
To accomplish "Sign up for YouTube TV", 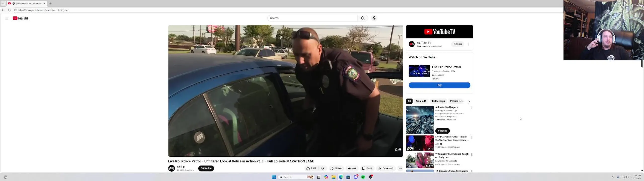I will [458, 44].
